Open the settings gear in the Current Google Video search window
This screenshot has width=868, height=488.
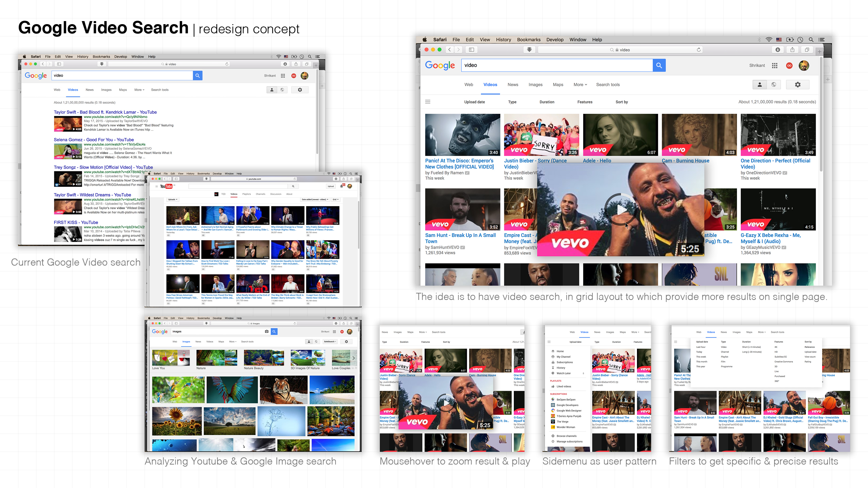tap(300, 90)
